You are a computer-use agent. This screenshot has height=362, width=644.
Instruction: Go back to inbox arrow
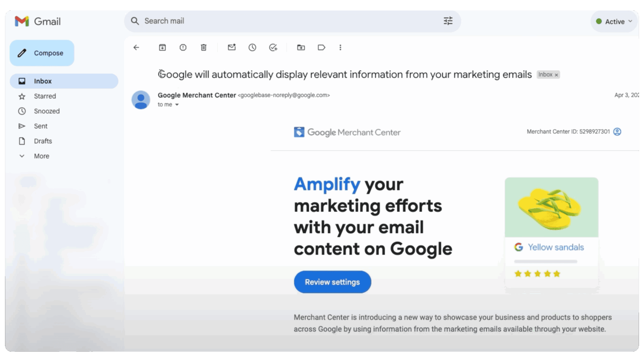(136, 48)
